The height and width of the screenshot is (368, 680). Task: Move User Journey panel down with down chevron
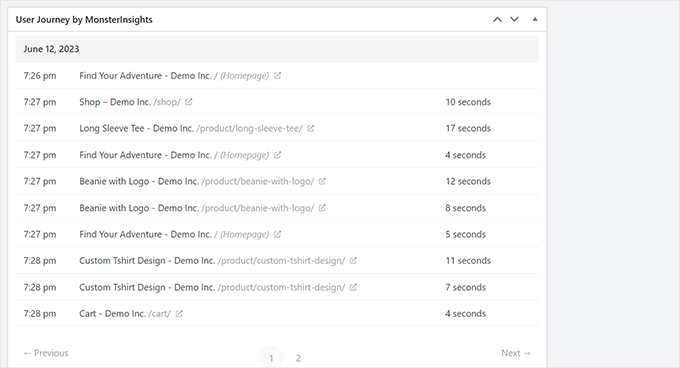point(514,20)
